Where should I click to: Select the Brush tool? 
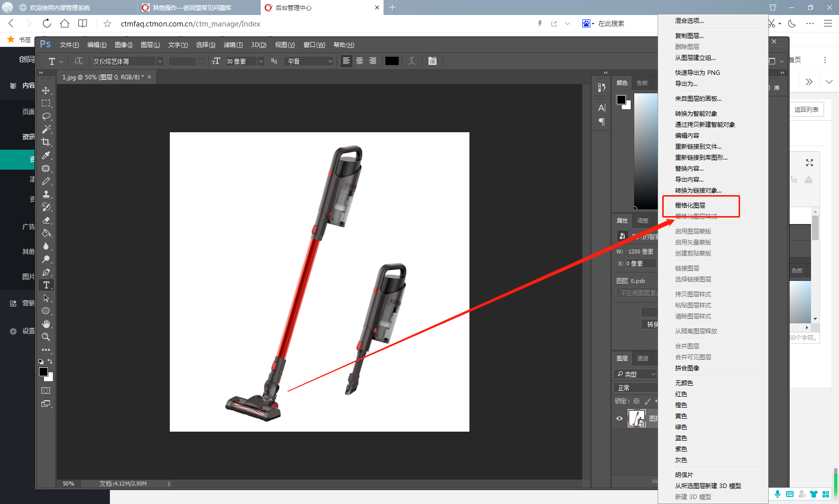[46, 181]
